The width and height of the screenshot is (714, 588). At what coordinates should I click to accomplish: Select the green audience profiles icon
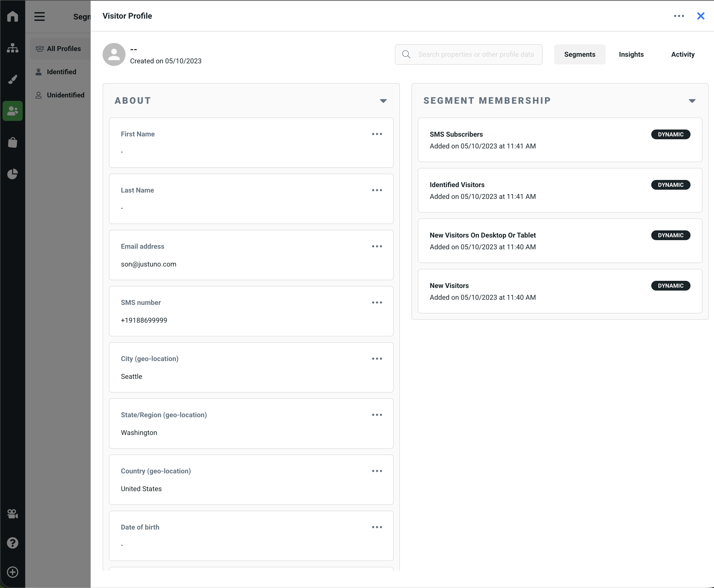coord(13,111)
